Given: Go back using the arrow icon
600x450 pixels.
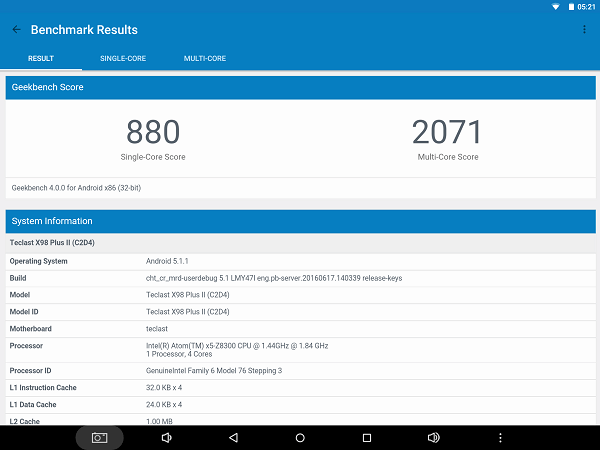Looking at the screenshot, I should [16, 29].
